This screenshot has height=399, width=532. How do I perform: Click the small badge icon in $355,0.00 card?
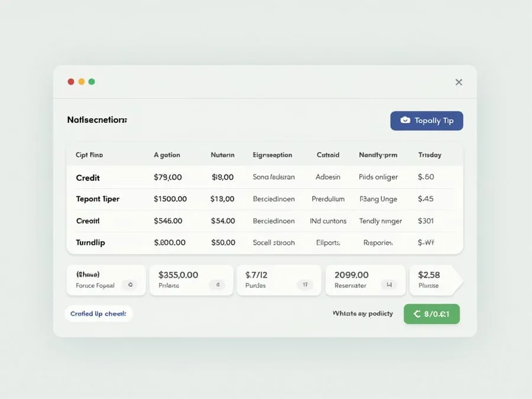point(218,285)
